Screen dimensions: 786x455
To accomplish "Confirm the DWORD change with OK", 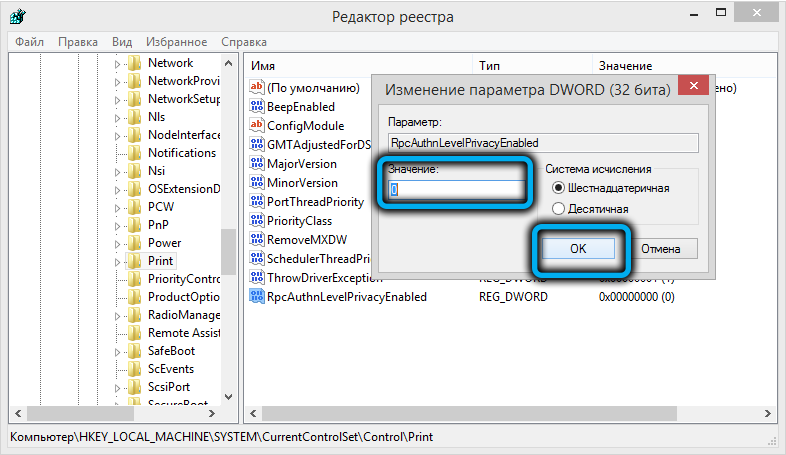I will coord(578,249).
